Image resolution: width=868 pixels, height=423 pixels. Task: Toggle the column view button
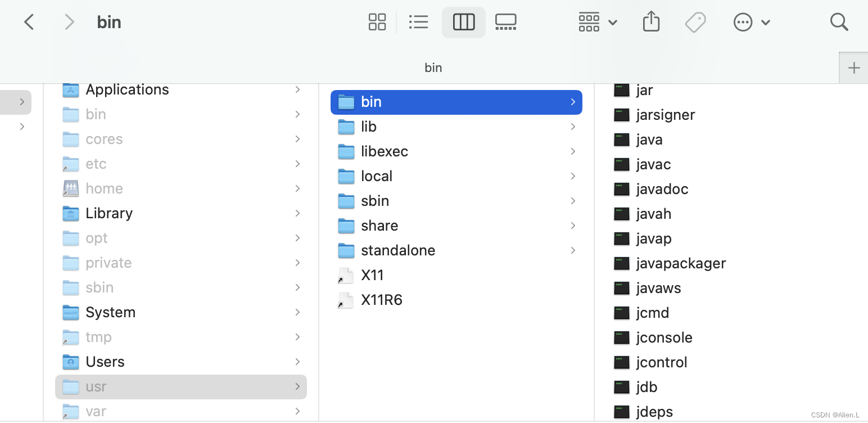pyautogui.click(x=464, y=22)
